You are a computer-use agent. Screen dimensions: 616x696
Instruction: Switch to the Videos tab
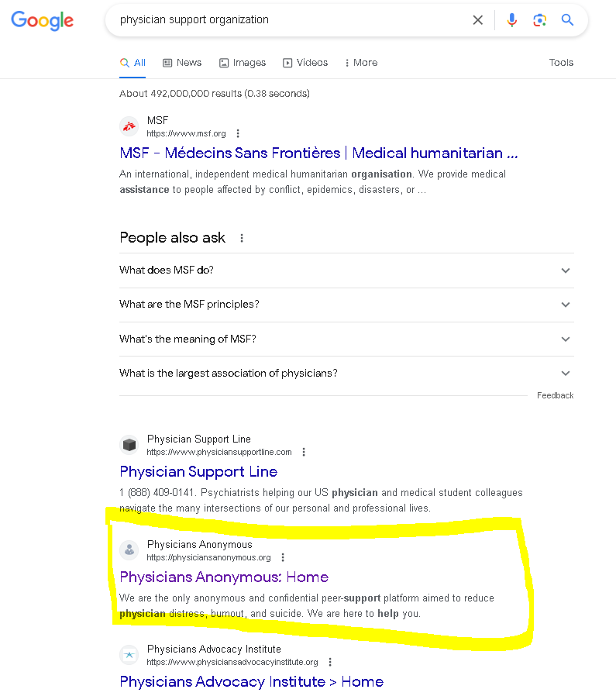point(305,63)
